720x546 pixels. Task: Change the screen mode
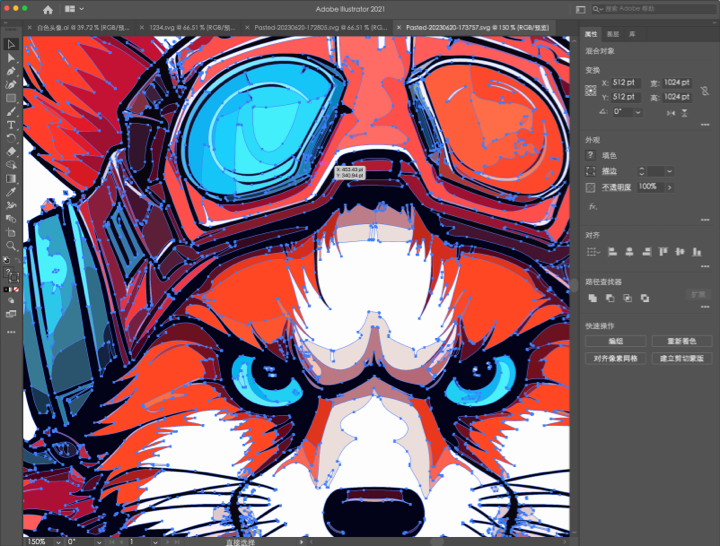pos(11,315)
